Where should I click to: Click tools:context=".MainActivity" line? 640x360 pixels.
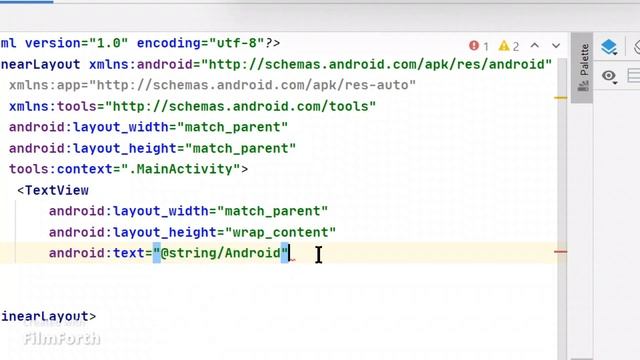coord(128,169)
